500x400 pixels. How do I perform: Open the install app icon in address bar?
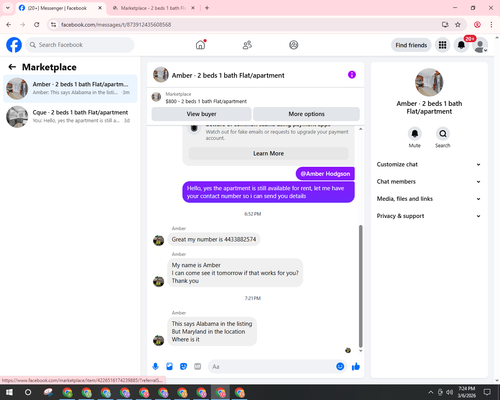(445, 25)
